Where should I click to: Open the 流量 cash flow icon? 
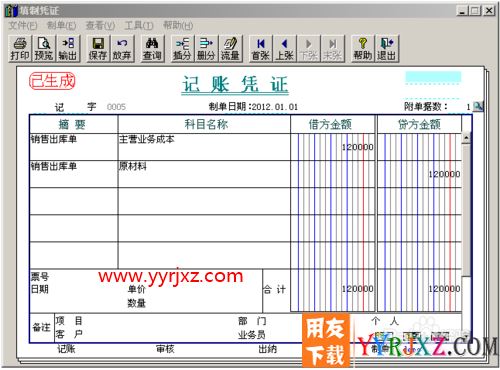[x=230, y=49]
